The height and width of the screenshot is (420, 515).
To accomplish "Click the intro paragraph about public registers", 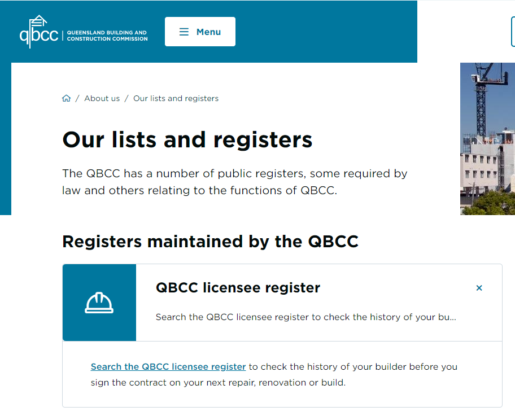I will coord(234,182).
